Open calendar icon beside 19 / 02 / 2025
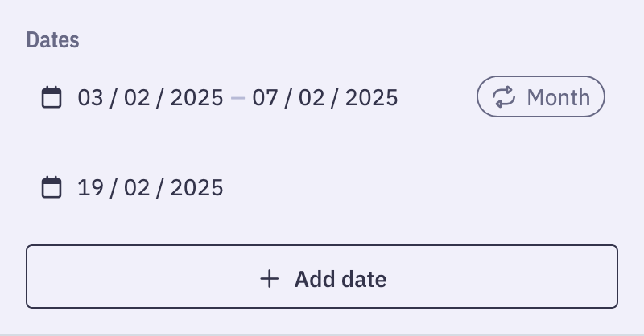Screen dimensions: 644x336 pyautogui.click(x=52, y=187)
